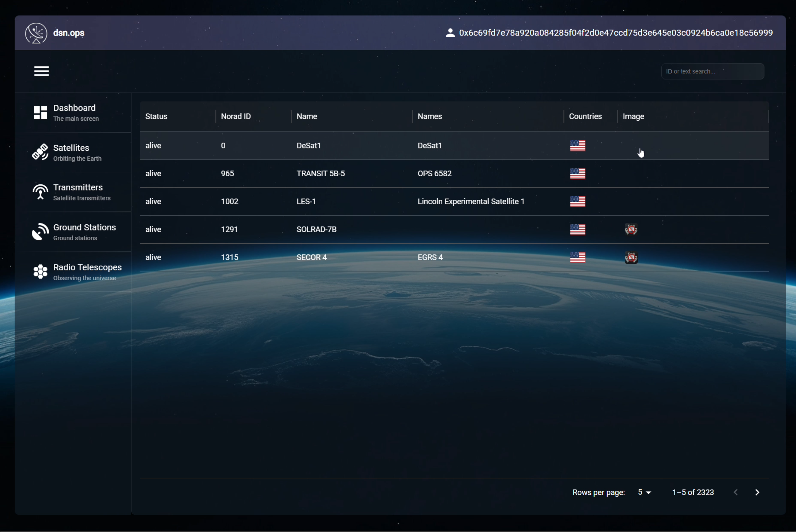Screen dimensions: 796x532
Task: Click the US flag in DeSat1 row
Action: coord(578,146)
